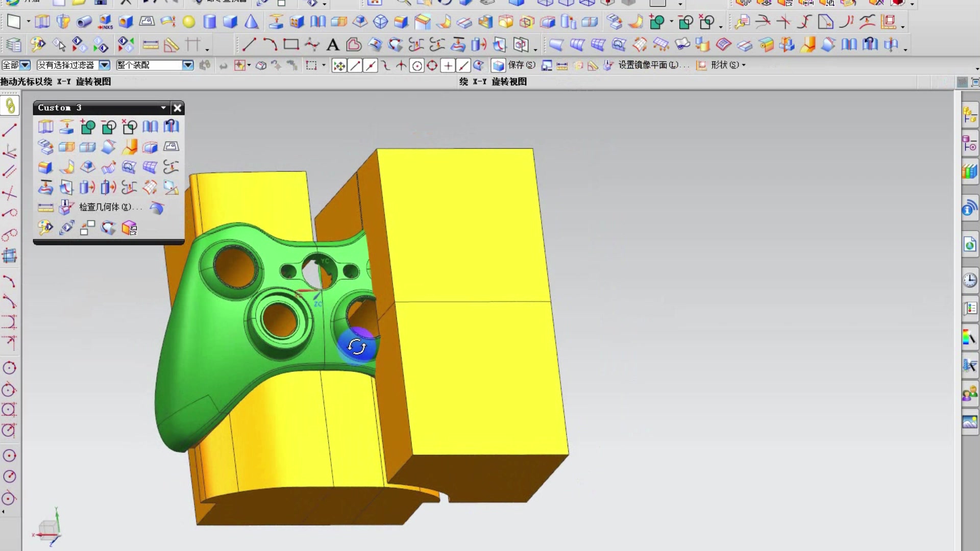This screenshot has height=551, width=980.
Task: Toggle the Quadrant Point snap option
Action: tap(432, 66)
